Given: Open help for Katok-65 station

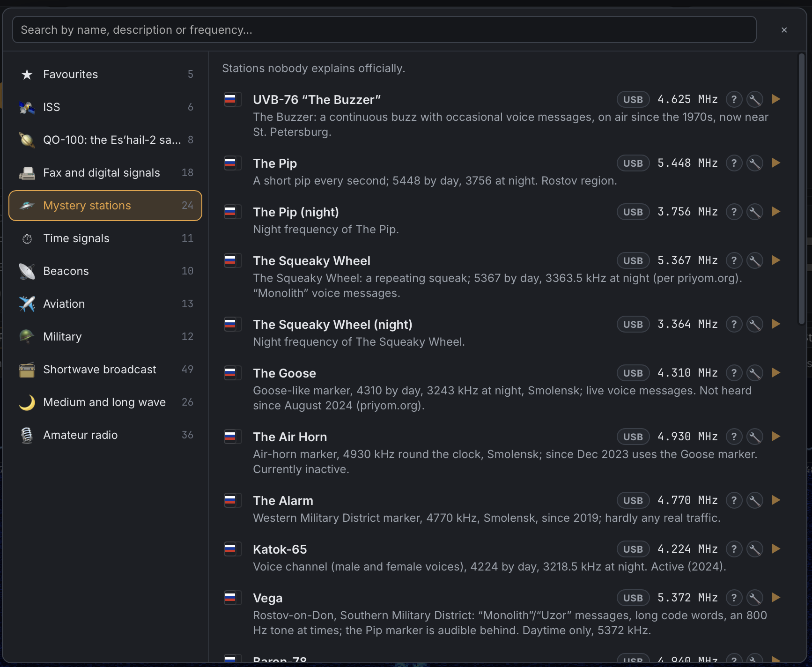Looking at the screenshot, I should click(734, 549).
